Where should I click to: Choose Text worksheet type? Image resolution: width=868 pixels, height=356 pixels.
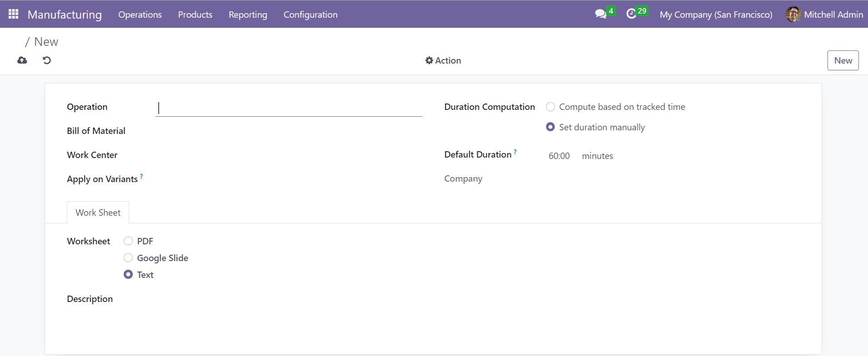coord(128,275)
